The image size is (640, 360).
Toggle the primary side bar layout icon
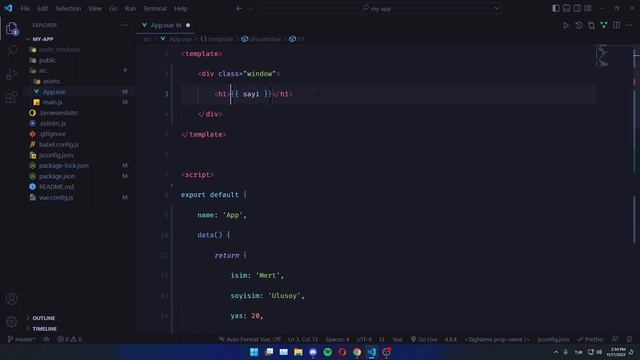coord(556,8)
